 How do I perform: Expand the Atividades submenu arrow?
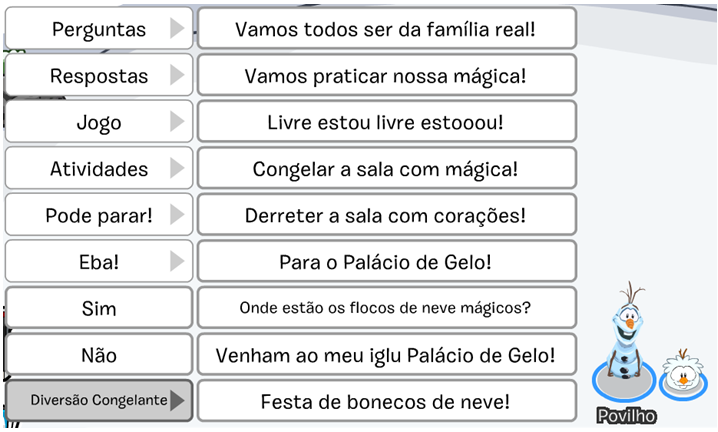177,168
